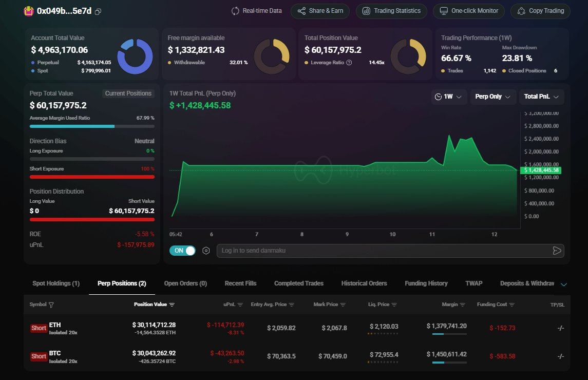Open danmaku settings hexagon icon
This screenshot has height=380, width=588.
(206, 251)
